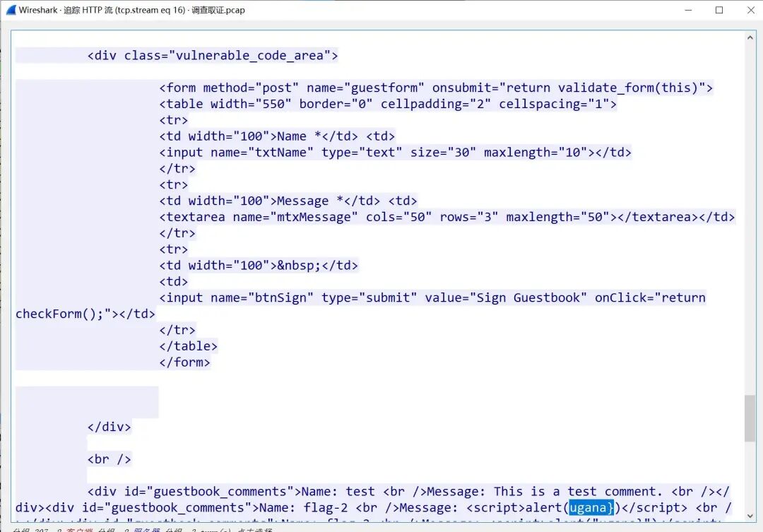
Task: Click the textarea name="mtxMessage" line
Action: [446, 217]
